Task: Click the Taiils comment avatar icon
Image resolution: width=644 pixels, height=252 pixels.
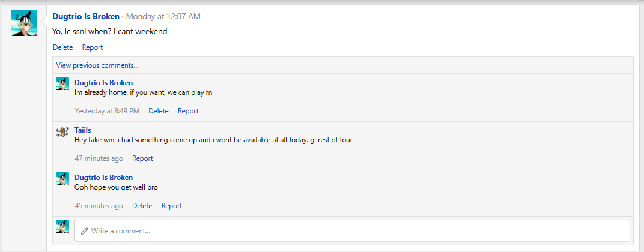Action: click(62, 131)
